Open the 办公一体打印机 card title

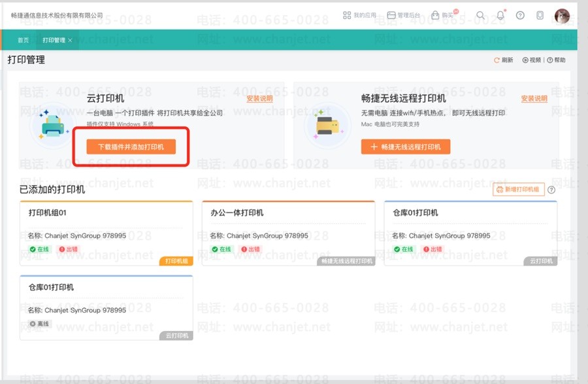click(x=237, y=213)
